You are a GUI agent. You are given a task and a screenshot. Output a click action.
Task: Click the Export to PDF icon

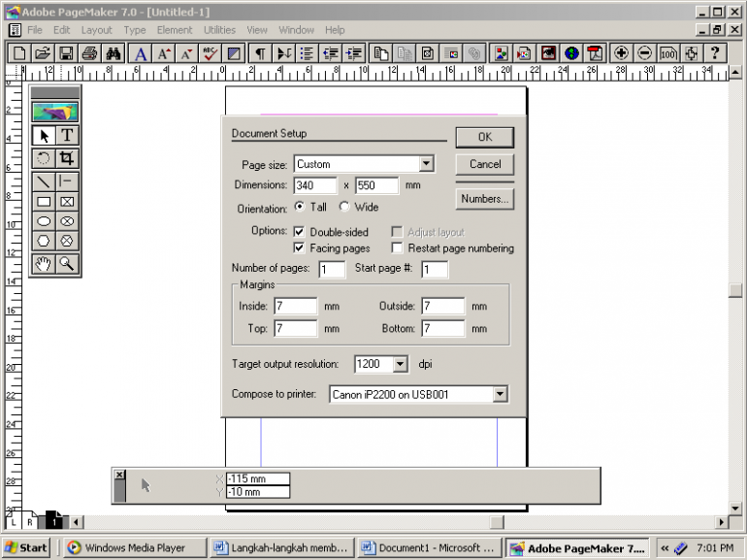pos(595,53)
